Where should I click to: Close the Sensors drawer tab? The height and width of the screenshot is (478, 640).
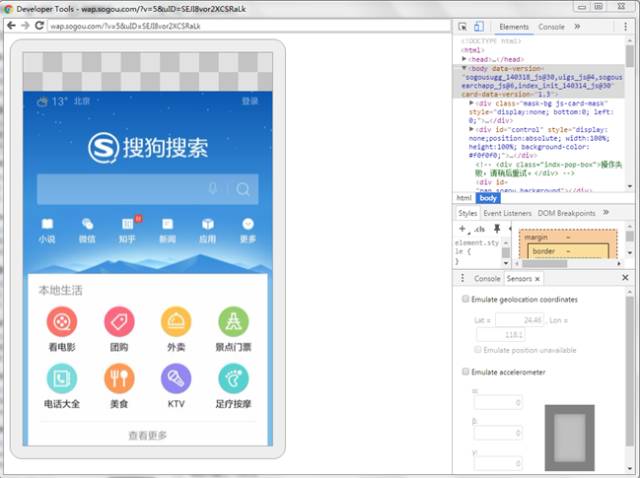537,279
